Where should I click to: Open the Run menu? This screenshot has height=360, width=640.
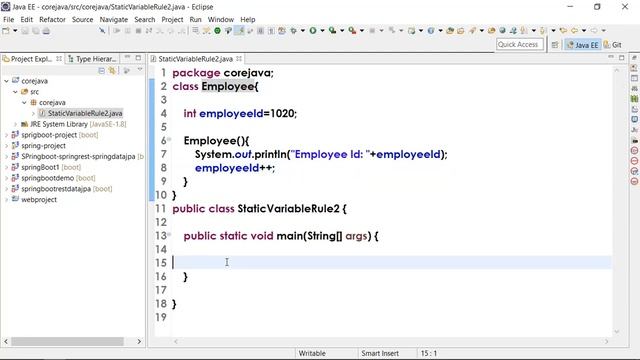coord(196,20)
